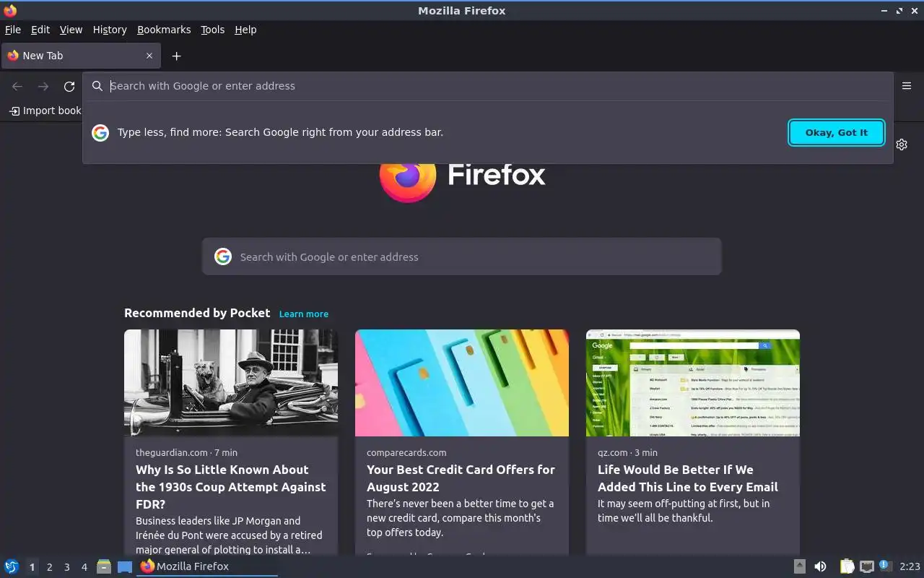Click comparecards.com source text
924x578 pixels.
(x=406, y=452)
